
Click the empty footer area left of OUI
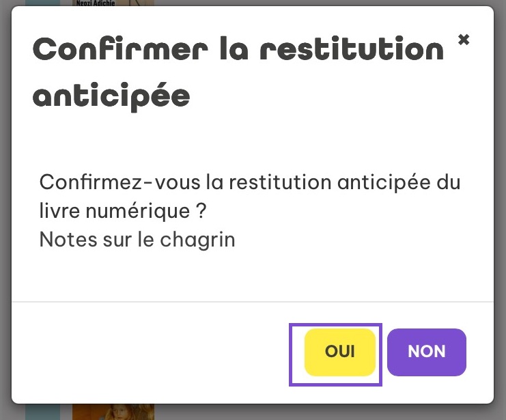coord(150,352)
